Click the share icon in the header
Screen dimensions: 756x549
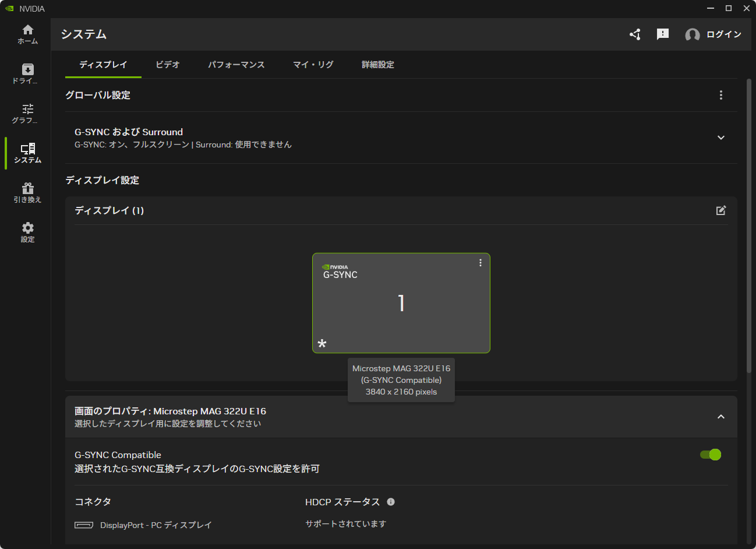(635, 34)
